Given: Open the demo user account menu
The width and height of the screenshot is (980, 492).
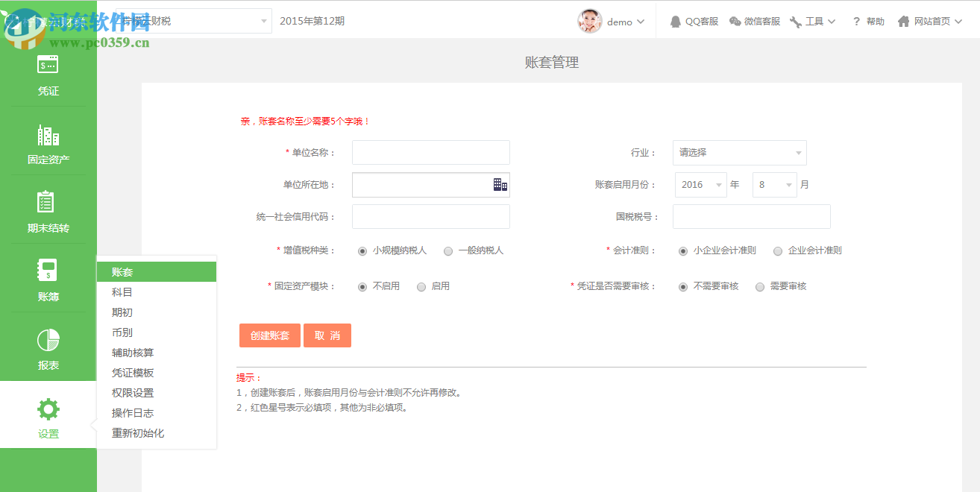Looking at the screenshot, I should coord(612,21).
